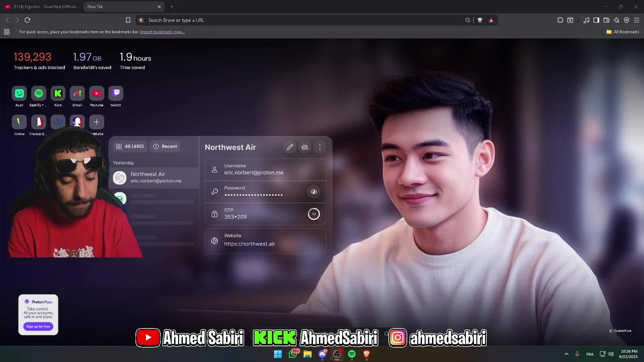Click the Import bookmarks now link

pyautogui.click(x=162, y=32)
